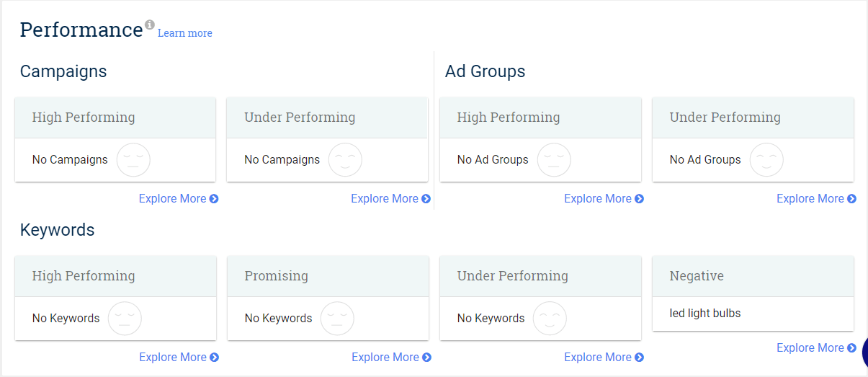This screenshot has height=377, width=868.
Task: Click the sleepy face in High Performing Ad Groups
Action: point(554,160)
